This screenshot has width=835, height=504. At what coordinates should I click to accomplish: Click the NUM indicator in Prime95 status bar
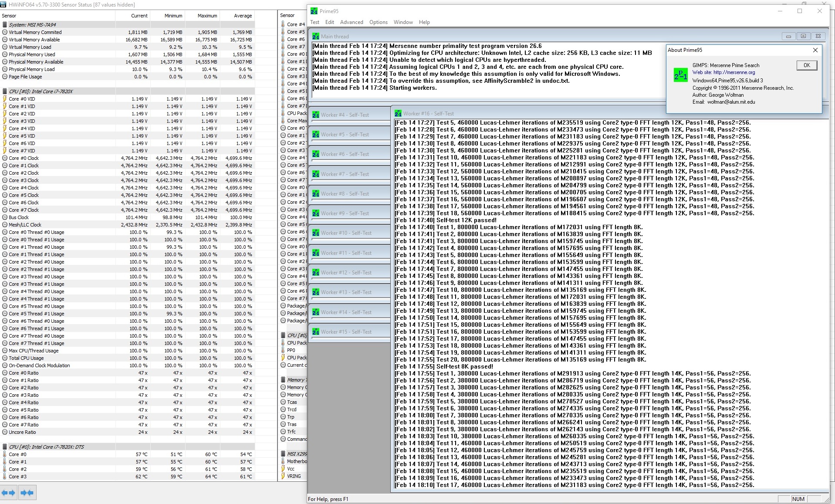(798, 499)
